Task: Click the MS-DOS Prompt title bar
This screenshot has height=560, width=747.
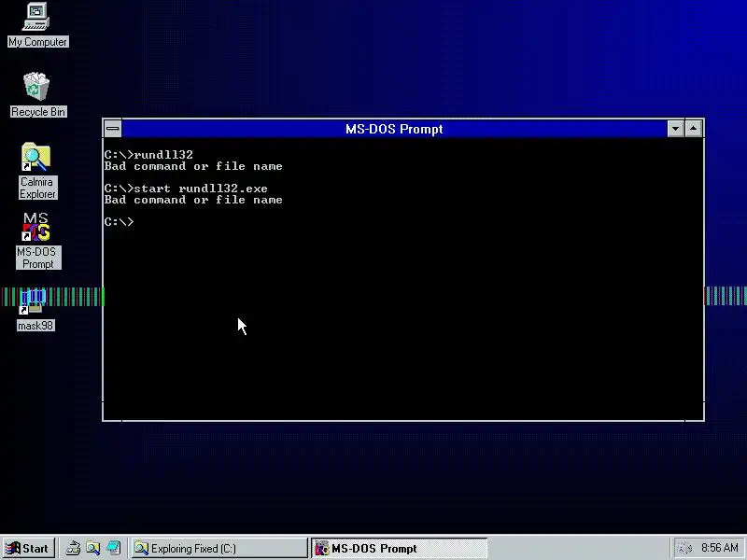Action: tap(394, 129)
